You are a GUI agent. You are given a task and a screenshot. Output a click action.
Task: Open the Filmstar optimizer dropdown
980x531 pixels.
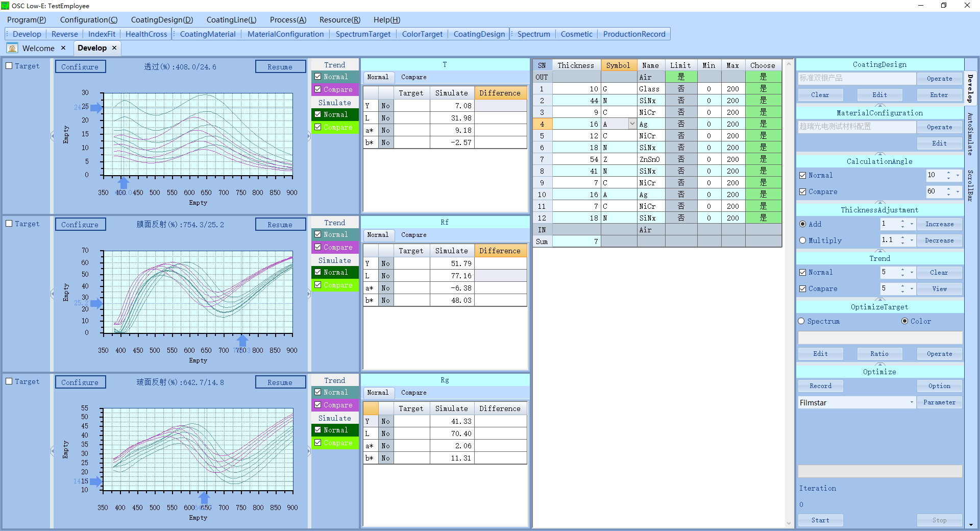click(x=912, y=402)
